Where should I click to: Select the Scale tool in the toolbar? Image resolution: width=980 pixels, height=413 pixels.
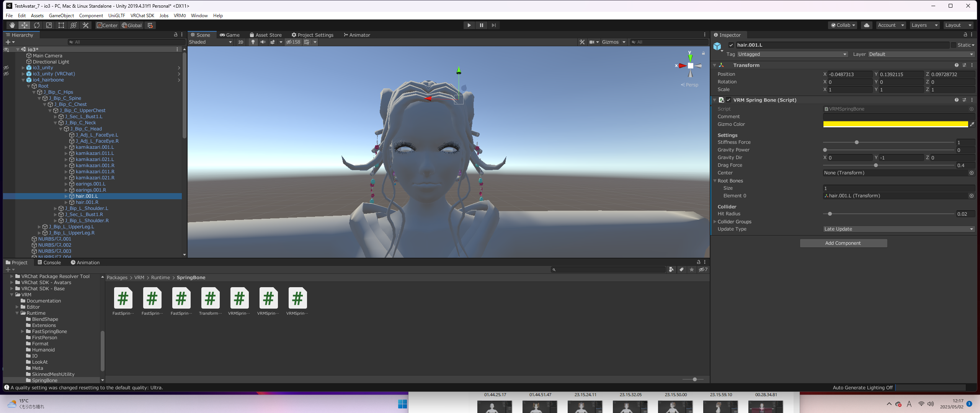49,25
